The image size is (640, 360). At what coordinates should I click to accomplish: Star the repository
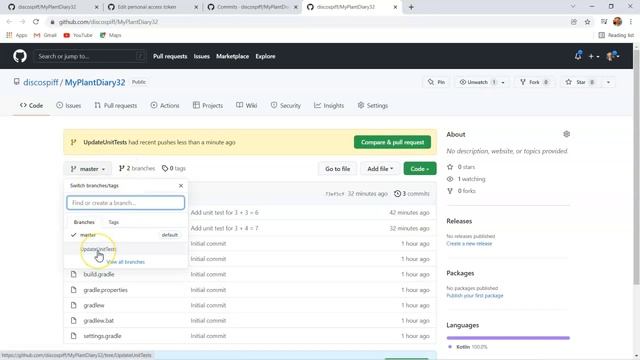click(x=581, y=82)
